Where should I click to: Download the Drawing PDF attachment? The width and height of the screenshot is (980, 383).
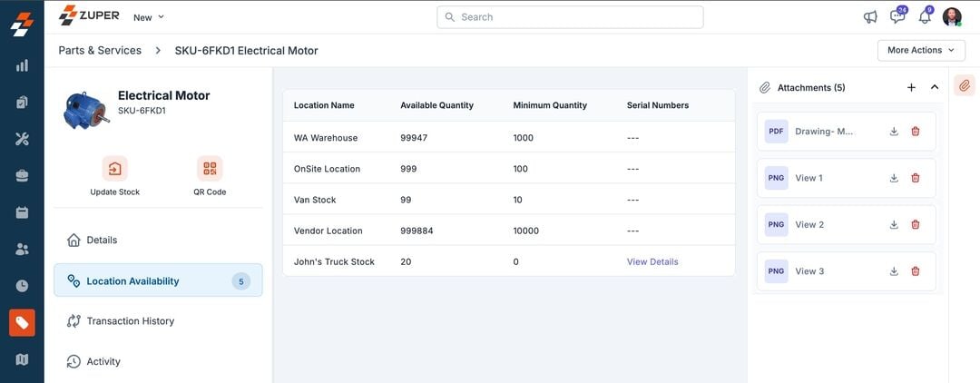(x=894, y=132)
